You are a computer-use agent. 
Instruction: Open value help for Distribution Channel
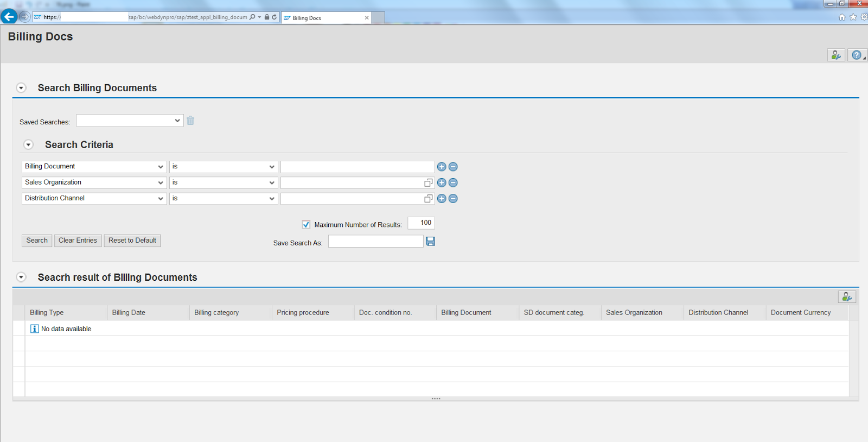pyautogui.click(x=429, y=199)
